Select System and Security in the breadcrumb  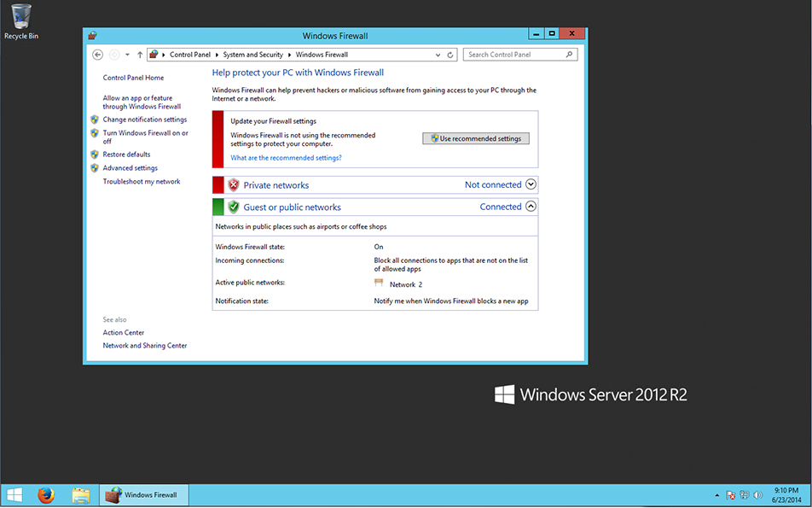click(252, 55)
